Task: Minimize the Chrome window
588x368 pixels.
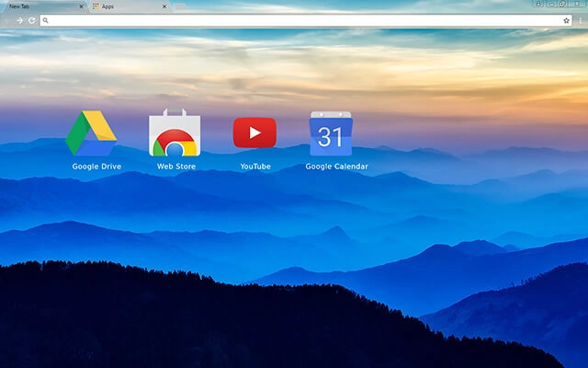Action: coord(551,4)
